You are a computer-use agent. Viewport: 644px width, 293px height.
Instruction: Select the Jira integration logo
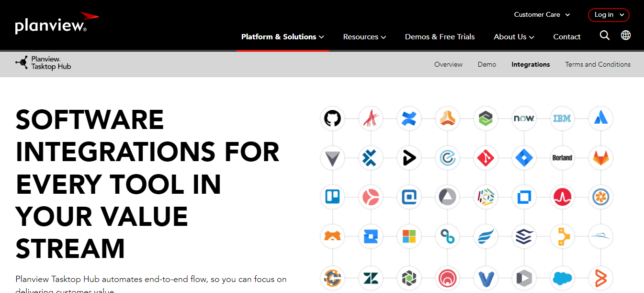coord(524,158)
